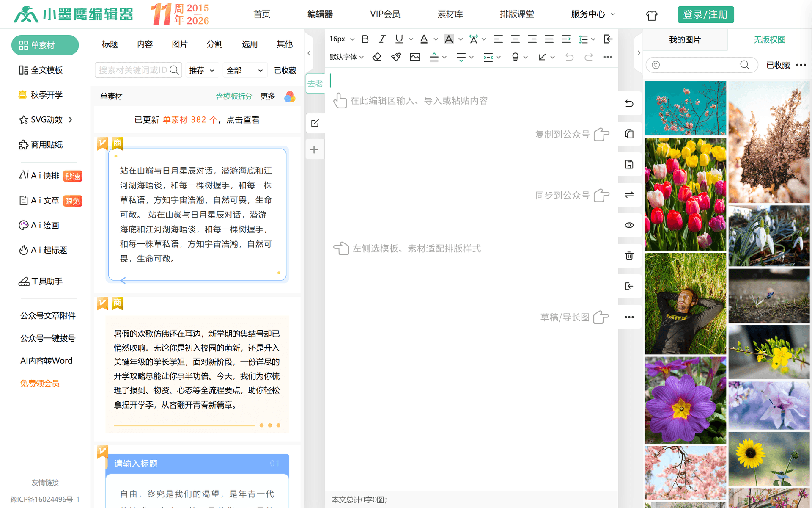Open 工具助手 in sidebar
Viewport: 812px width, 508px height.
coord(41,282)
